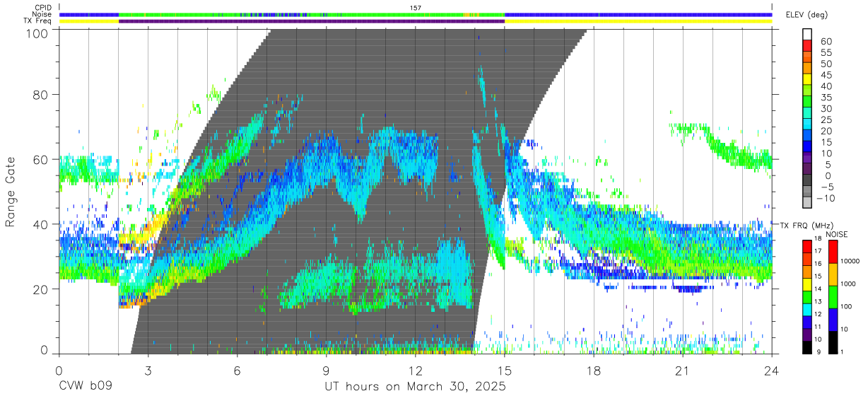This screenshot has height=401, width=868.
Task: Click the orange segment of the NOISE colorbar
Action: (835, 274)
